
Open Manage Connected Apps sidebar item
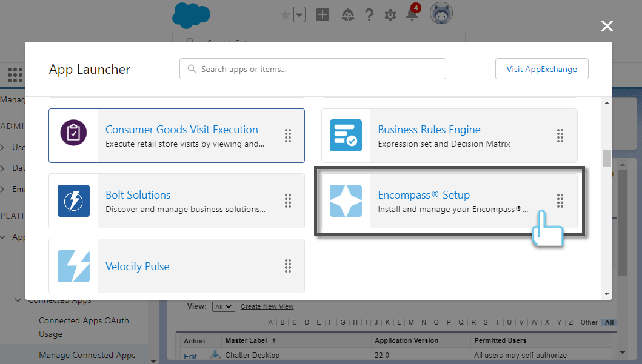point(87,355)
